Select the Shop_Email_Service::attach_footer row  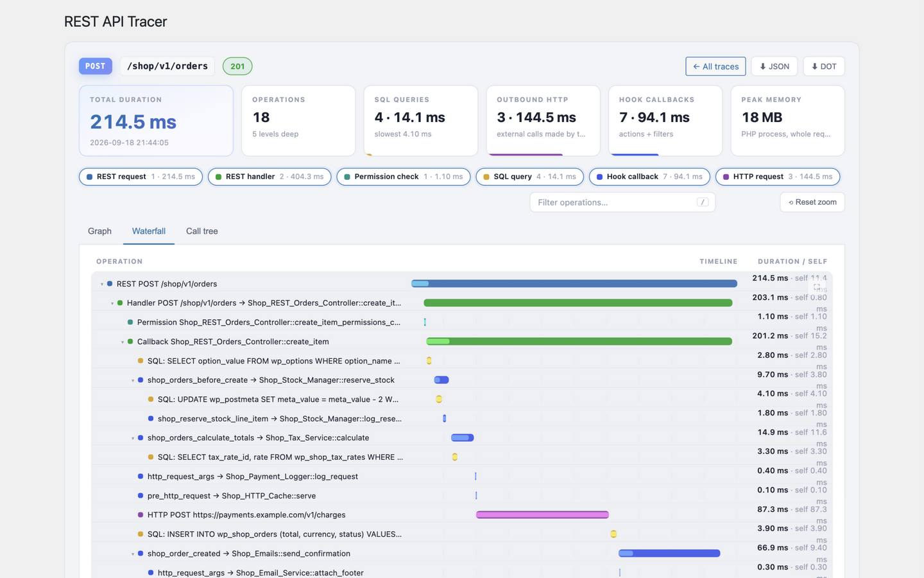[x=461, y=570]
